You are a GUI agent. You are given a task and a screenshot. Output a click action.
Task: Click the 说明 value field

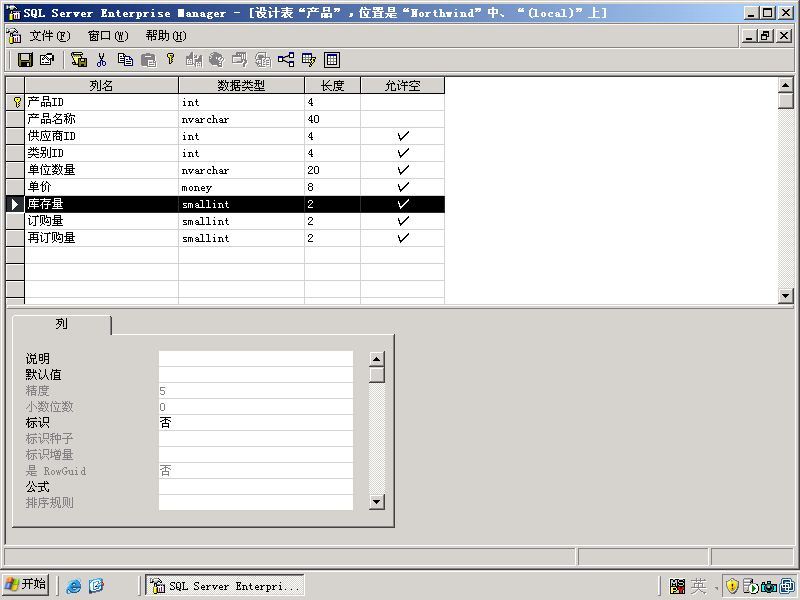(x=256, y=359)
